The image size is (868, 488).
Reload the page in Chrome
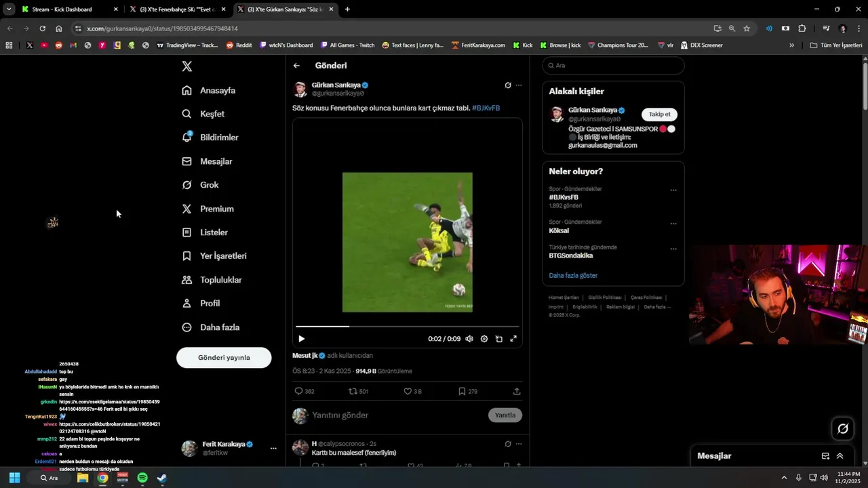pyautogui.click(x=42, y=28)
